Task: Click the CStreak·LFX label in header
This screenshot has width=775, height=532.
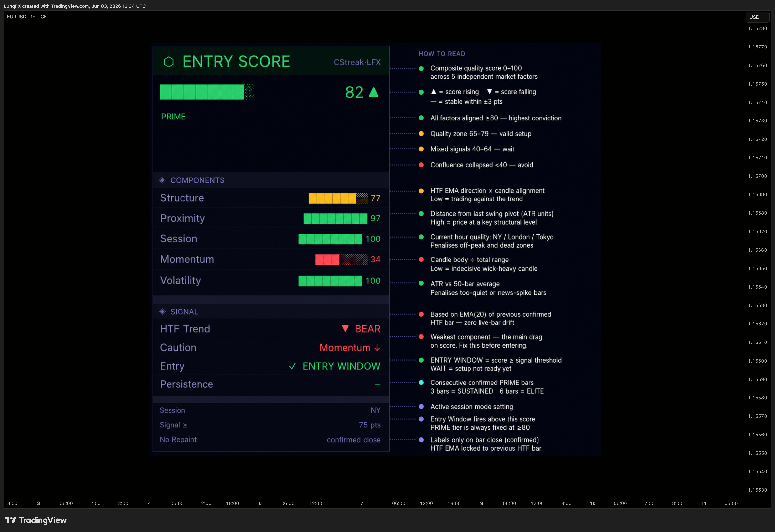Action: [x=357, y=62]
